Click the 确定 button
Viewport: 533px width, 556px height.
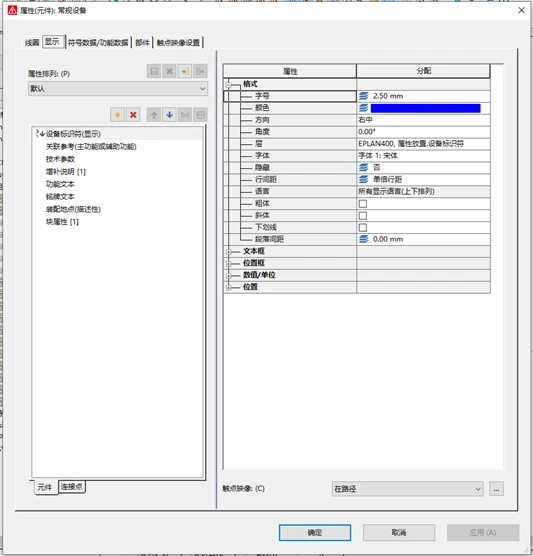pos(315,533)
